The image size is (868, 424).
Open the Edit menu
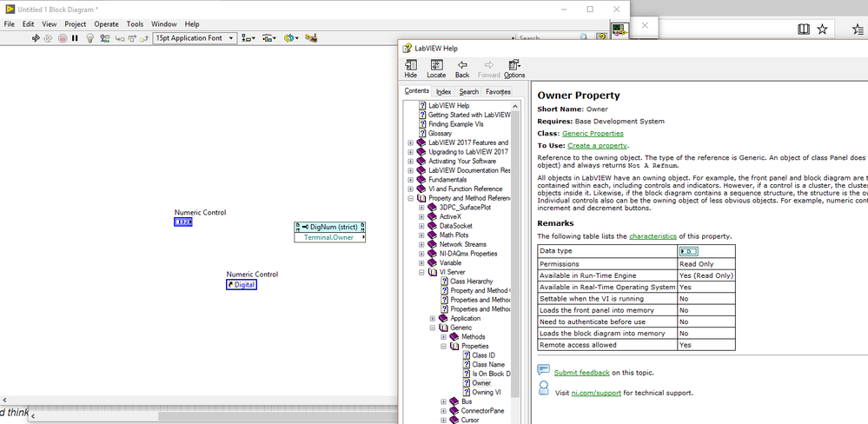coord(28,24)
